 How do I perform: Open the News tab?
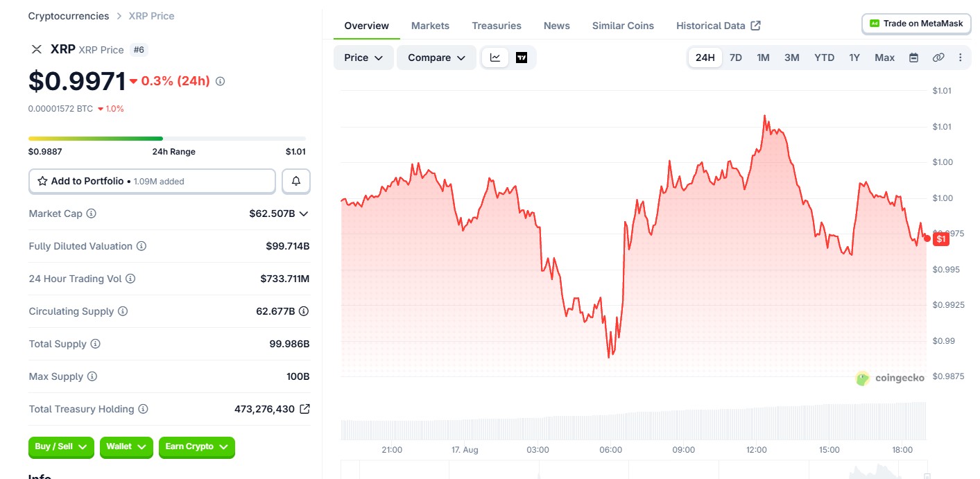tap(557, 26)
